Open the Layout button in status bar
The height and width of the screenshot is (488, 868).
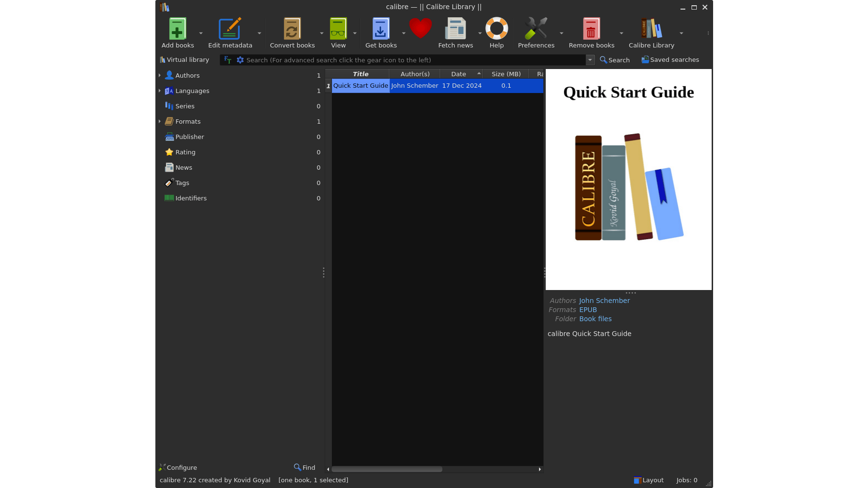[649, 480]
